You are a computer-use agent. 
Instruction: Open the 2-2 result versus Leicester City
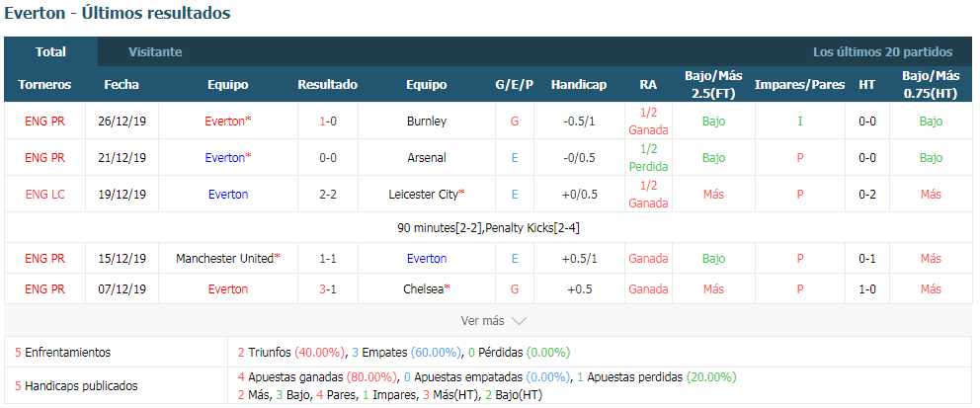[328, 195]
